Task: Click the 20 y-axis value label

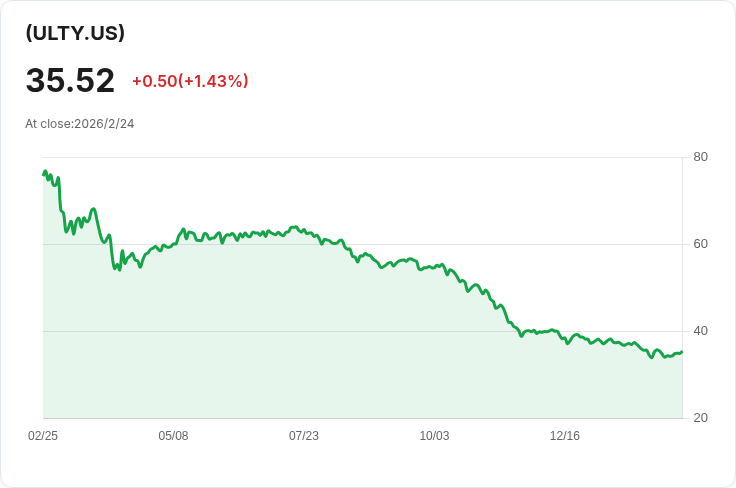Action: [700, 418]
